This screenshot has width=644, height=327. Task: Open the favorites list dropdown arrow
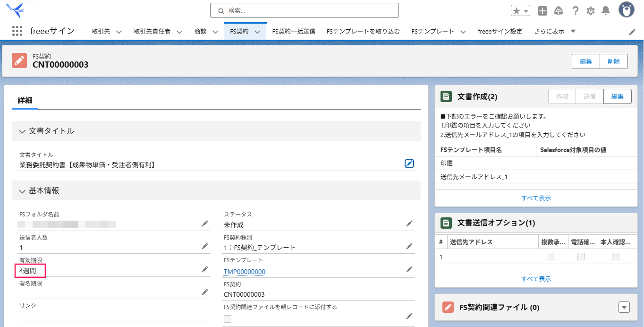coord(526,11)
